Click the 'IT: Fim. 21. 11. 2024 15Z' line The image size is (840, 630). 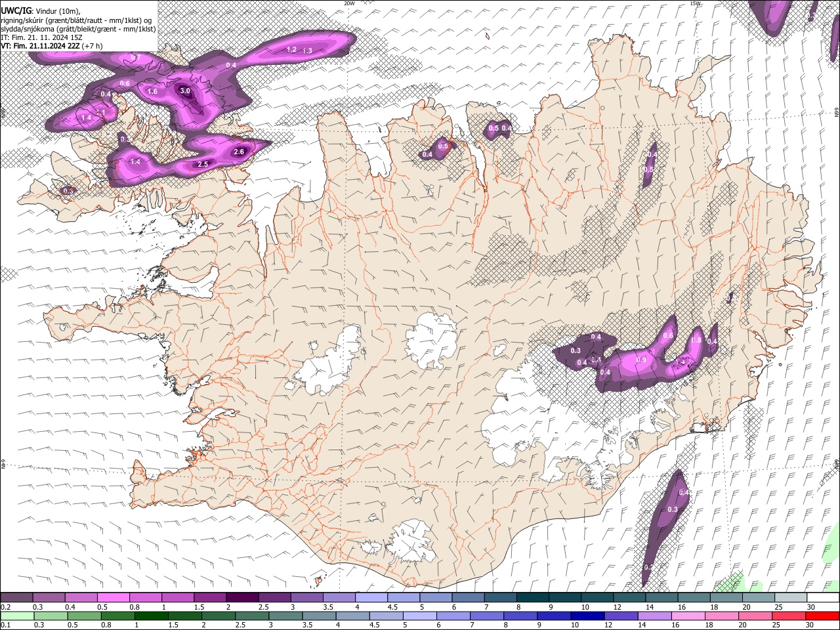pos(41,37)
